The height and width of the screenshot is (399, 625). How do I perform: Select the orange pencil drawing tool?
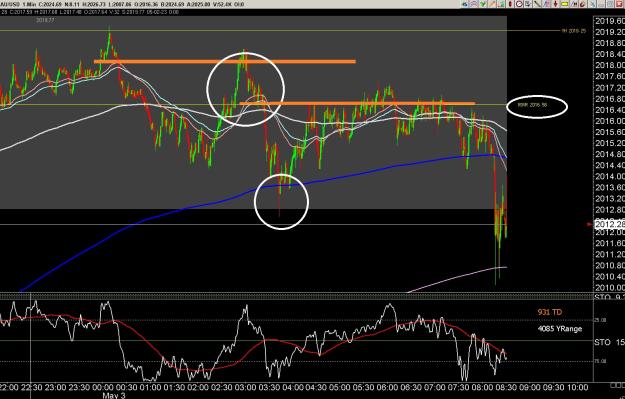click(x=492, y=4)
